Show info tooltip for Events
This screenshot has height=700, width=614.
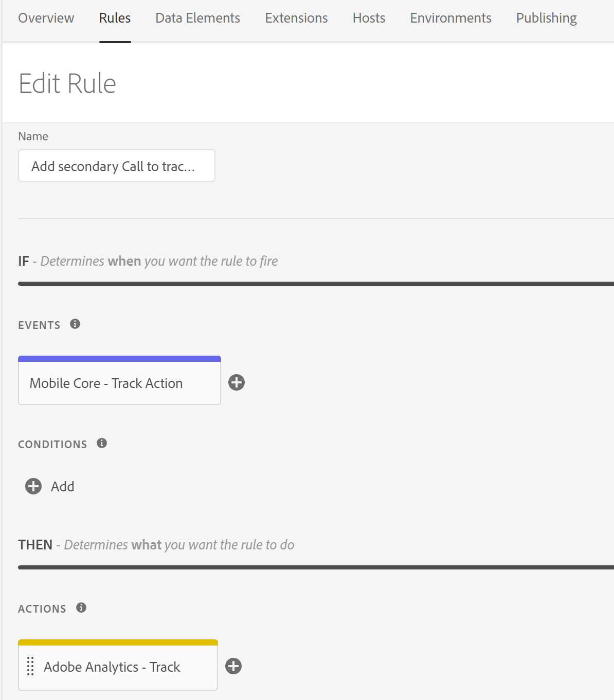pyautogui.click(x=75, y=324)
